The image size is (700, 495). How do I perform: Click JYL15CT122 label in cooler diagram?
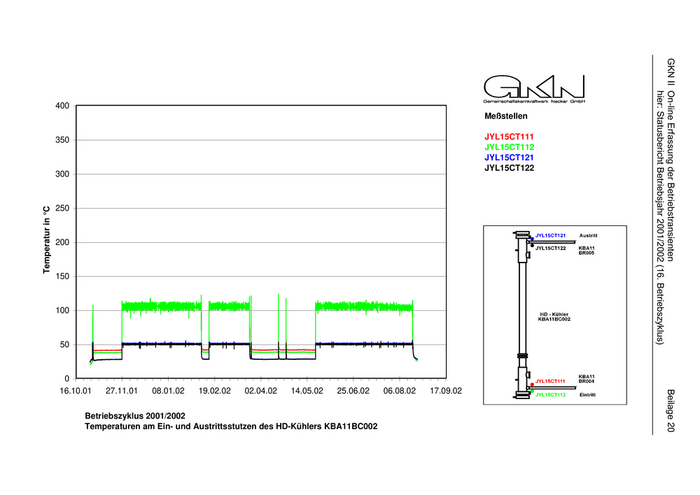(x=551, y=248)
